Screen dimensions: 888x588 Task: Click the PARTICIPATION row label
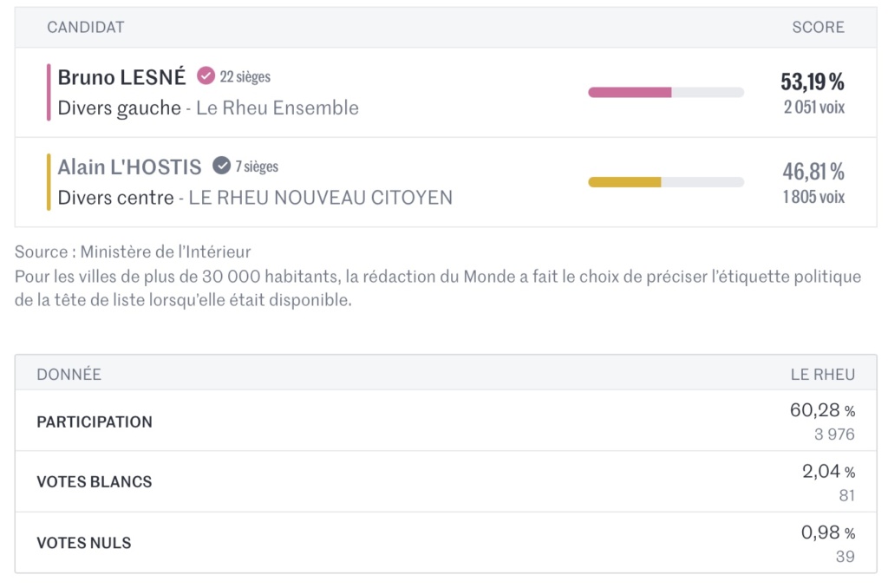95,422
